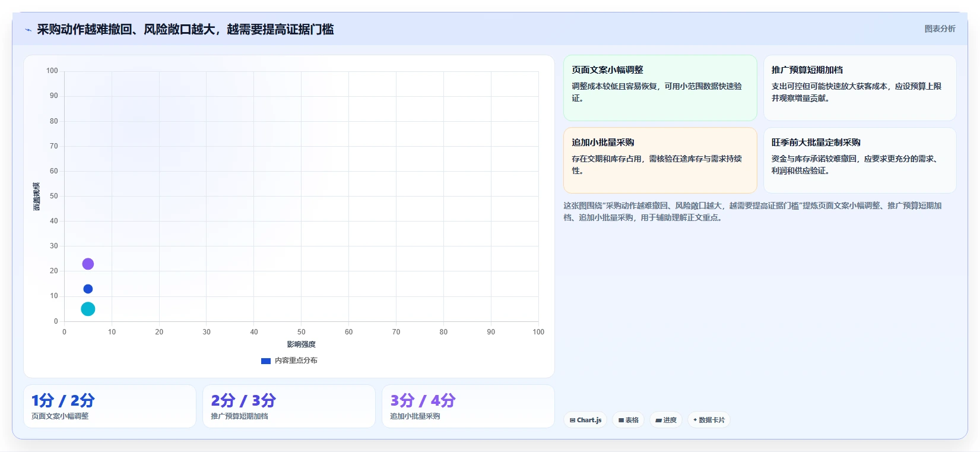Click the 覆盖规模 y-axis title
The height and width of the screenshot is (452, 980).
[x=36, y=196]
